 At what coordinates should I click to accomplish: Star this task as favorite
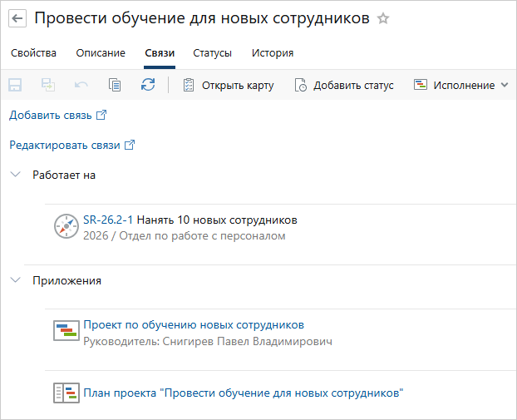point(383,18)
